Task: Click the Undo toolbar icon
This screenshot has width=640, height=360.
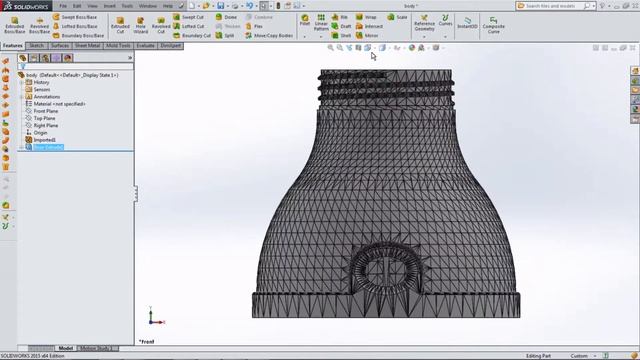Action: pyautogui.click(x=249, y=6)
